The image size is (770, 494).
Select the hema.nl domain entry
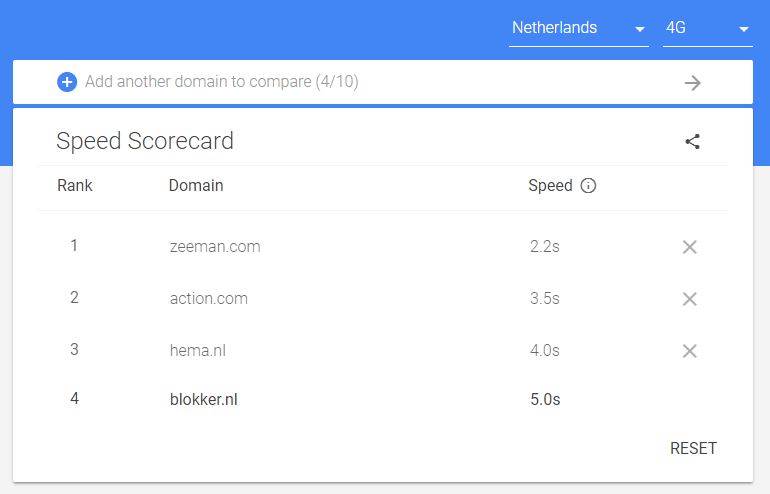(205, 350)
